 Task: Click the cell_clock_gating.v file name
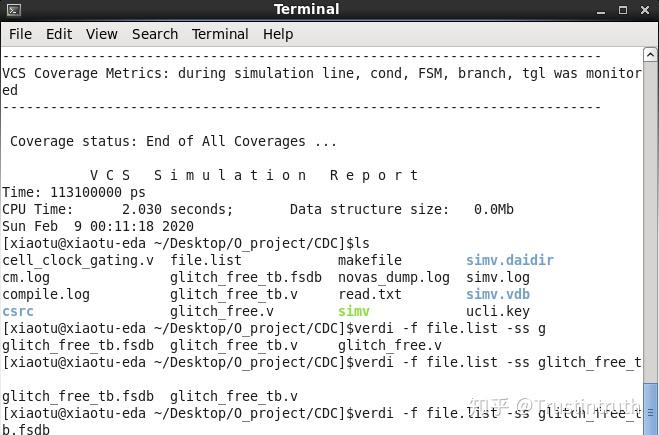(x=78, y=260)
